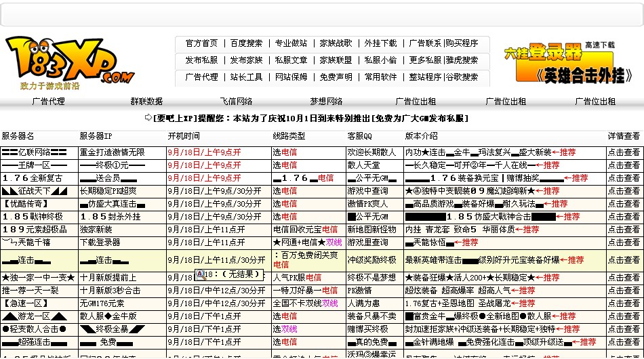Select 发布私服 in the navigation grid
The image size is (644, 359).
click(201, 60)
